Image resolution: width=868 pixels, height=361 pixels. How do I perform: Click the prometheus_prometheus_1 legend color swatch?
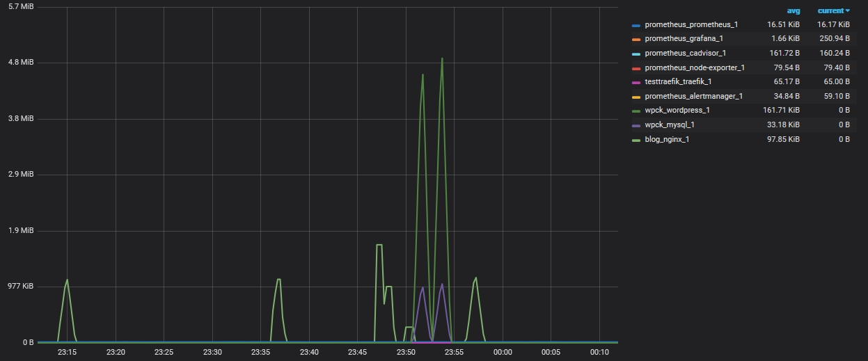(636, 25)
